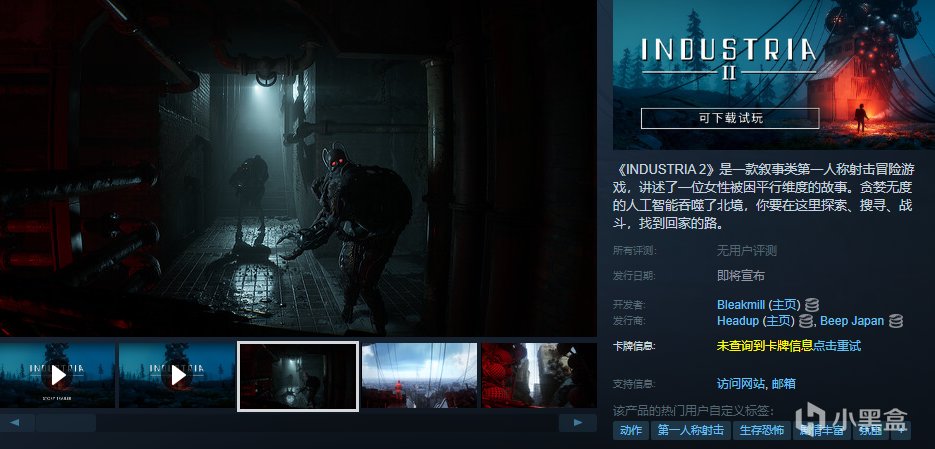Click 点击重试 to retry card info
This screenshot has width=935, height=449.
pyautogui.click(x=837, y=346)
